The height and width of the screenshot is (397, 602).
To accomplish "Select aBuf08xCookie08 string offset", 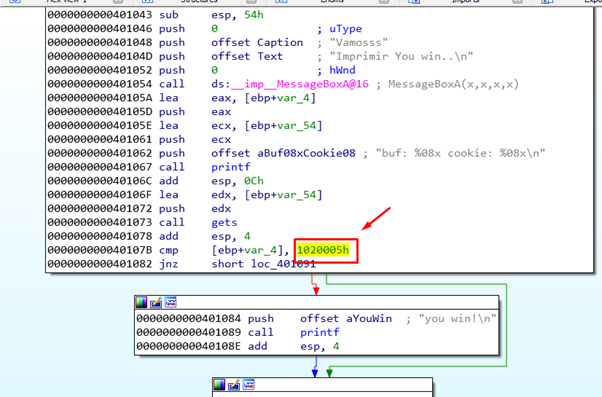I will 306,153.
